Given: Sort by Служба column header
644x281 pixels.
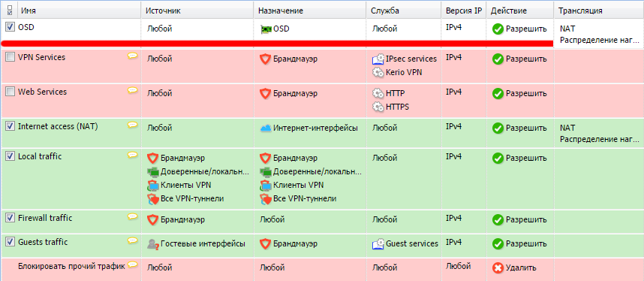Looking at the screenshot, I should click(404, 10).
